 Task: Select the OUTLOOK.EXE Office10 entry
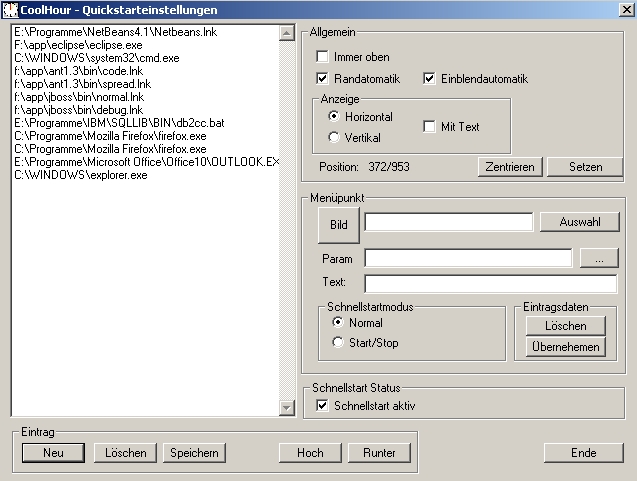tap(146, 162)
